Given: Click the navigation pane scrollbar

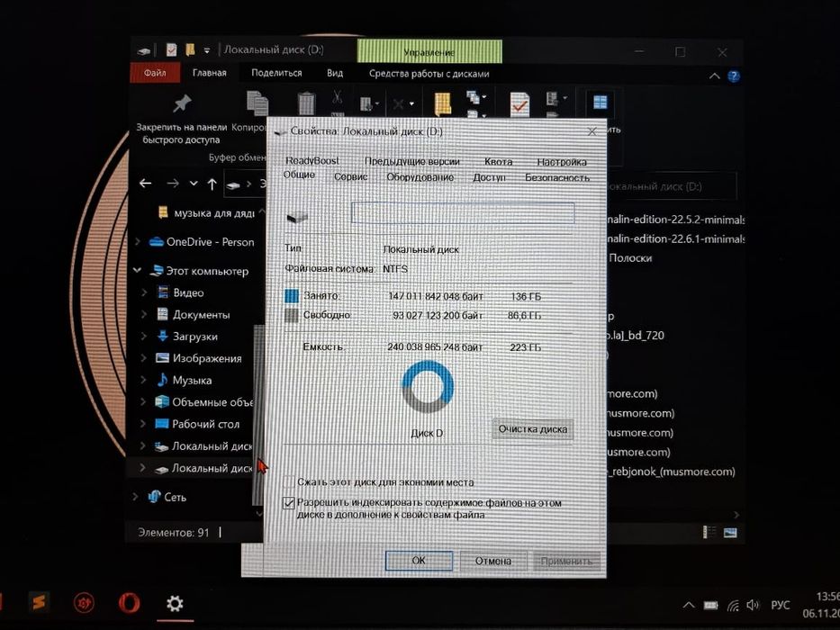Looking at the screenshot, I should pos(258,415).
